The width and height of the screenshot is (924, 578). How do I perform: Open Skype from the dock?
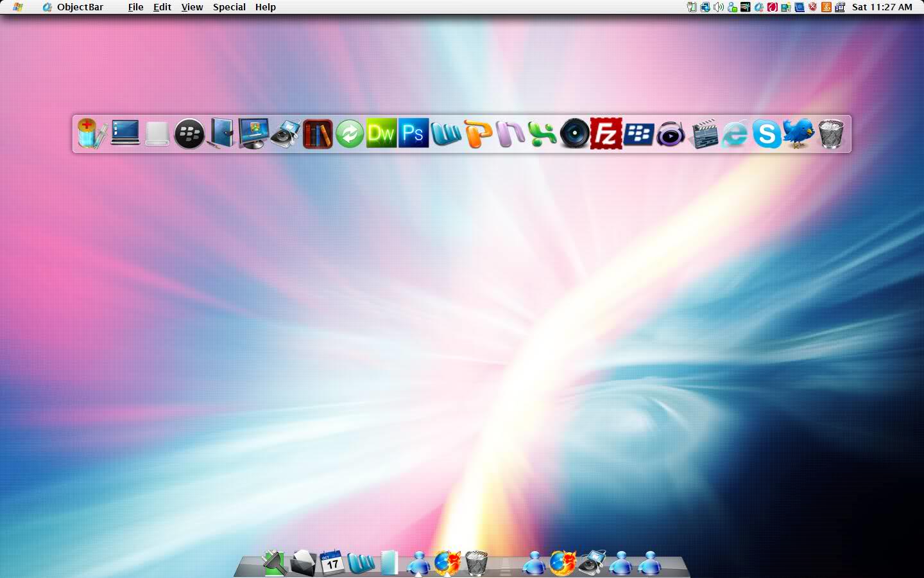(767, 134)
